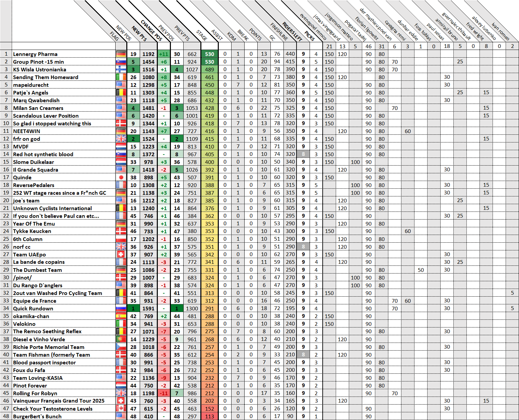Screen dimensions: 519x420
Task: Click the US flag in the mapeidurecht row
Action: pyautogui.click(x=121, y=85)
